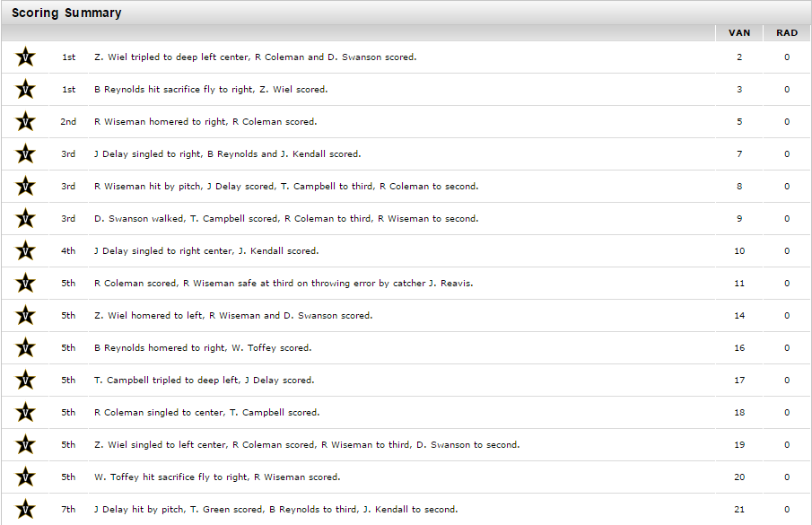The width and height of the screenshot is (812, 525).
Task: Select T. Campbell tripled to deep left text
Action: point(204,380)
